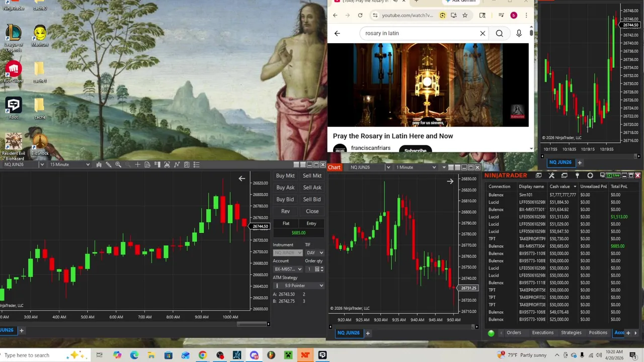Start YouTube voice search microphone
The width and height of the screenshot is (644, 362).
tap(519, 33)
